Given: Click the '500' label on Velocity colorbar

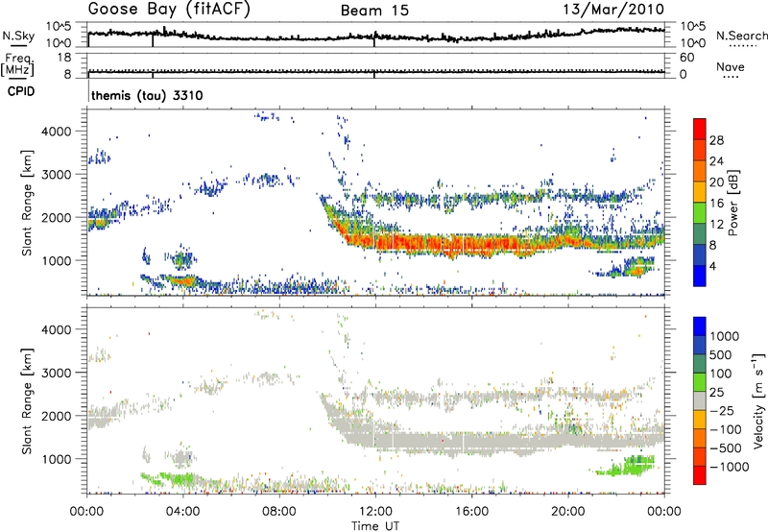Looking at the screenshot, I should [x=721, y=354].
